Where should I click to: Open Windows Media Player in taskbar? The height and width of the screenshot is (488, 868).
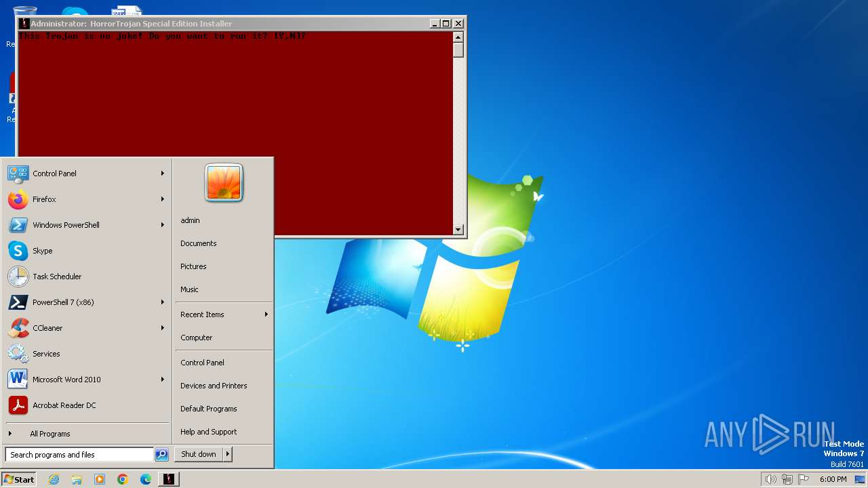pos(100,479)
